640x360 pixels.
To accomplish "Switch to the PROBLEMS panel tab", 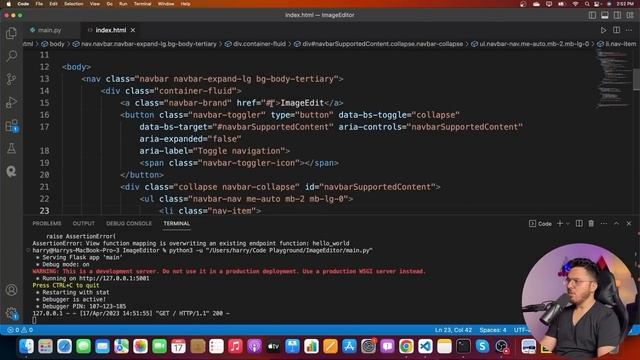I will tap(47, 224).
